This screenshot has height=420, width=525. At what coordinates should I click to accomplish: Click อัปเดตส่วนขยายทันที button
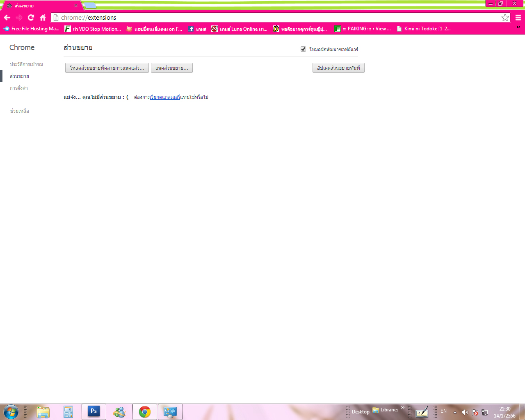pyautogui.click(x=338, y=68)
